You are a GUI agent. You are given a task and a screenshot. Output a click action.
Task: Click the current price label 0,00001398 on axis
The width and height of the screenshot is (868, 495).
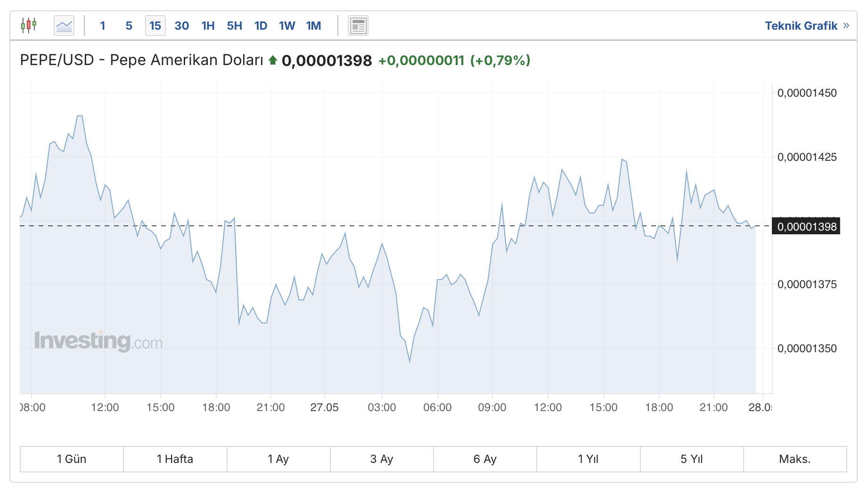[806, 226]
